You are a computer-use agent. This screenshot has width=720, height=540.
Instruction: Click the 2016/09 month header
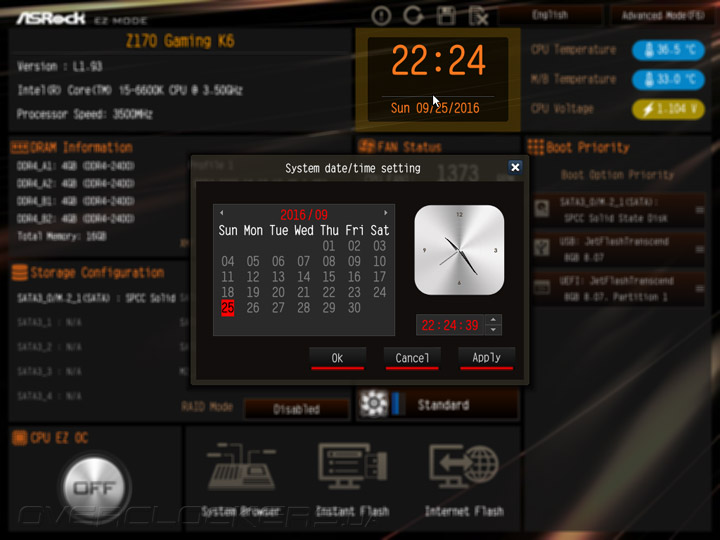[304, 214]
